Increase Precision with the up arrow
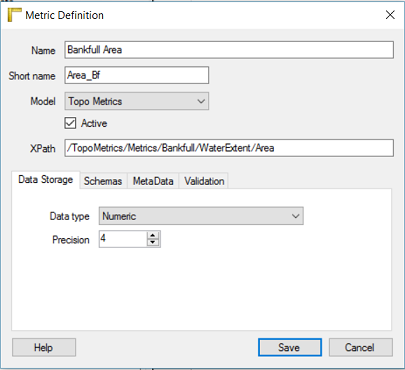 tap(153, 235)
